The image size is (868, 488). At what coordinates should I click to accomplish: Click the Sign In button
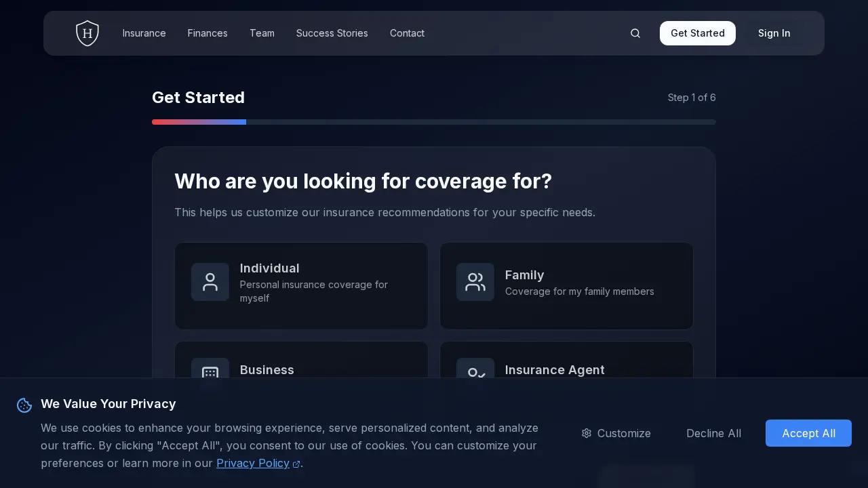(x=774, y=33)
